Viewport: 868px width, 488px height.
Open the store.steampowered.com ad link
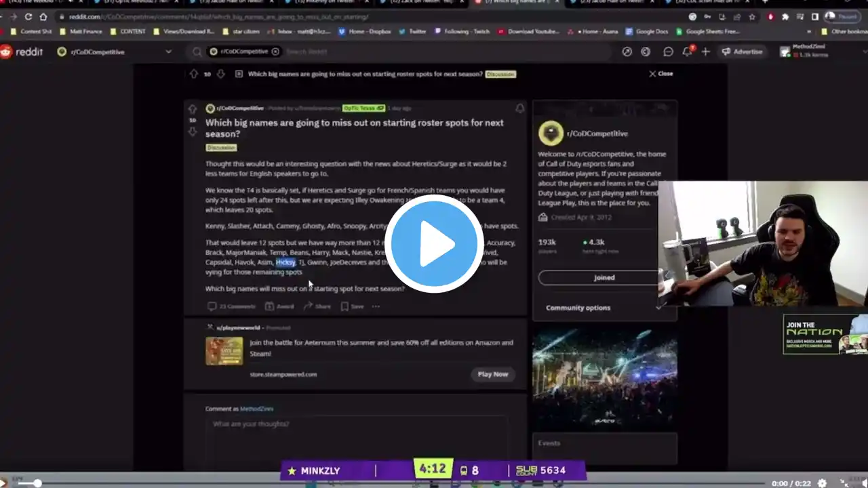283,374
